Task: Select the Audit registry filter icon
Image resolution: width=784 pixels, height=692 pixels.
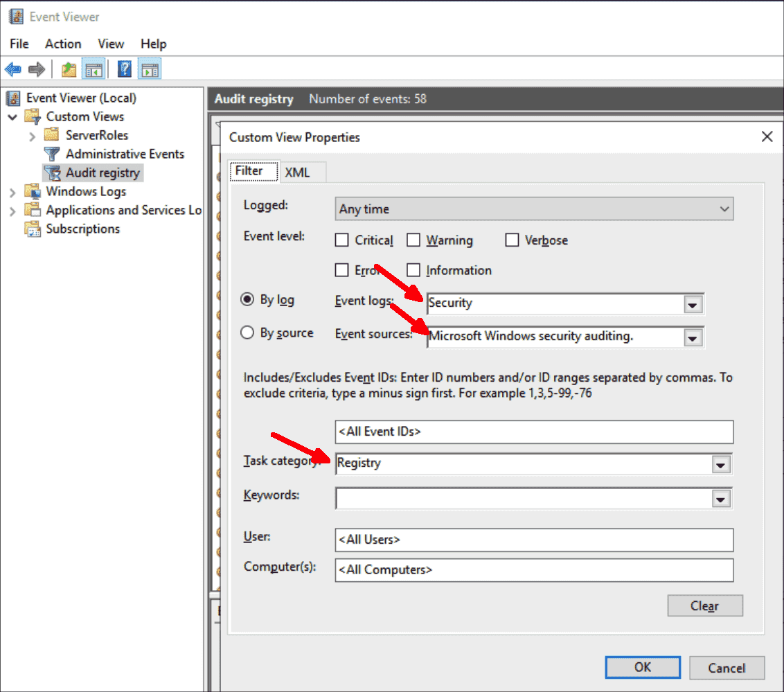Action: (53, 172)
